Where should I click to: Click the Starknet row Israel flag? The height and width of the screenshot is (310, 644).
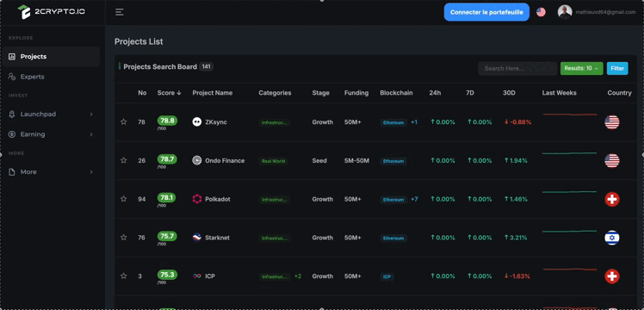[612, 238]
